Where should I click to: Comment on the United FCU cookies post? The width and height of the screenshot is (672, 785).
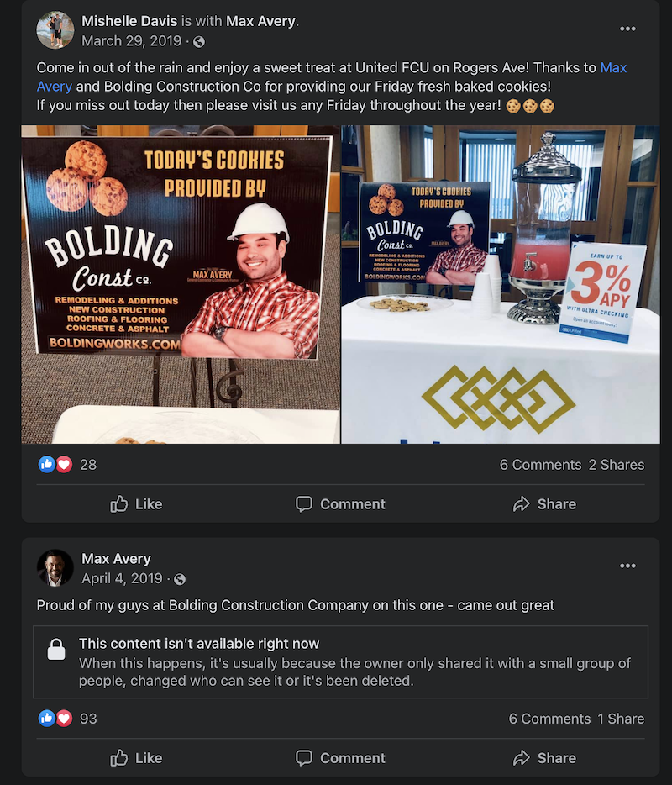(340, 503)
